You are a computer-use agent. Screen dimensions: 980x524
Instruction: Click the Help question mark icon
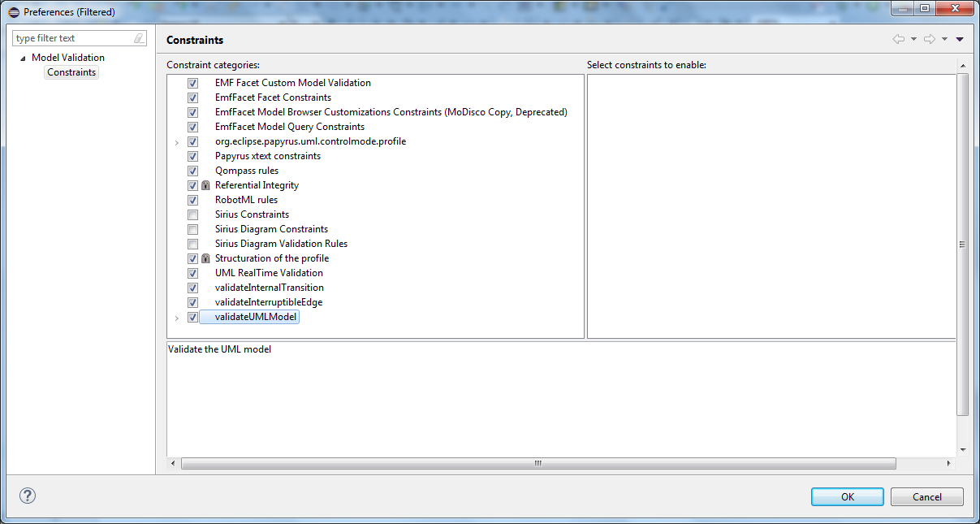point(27,496)
